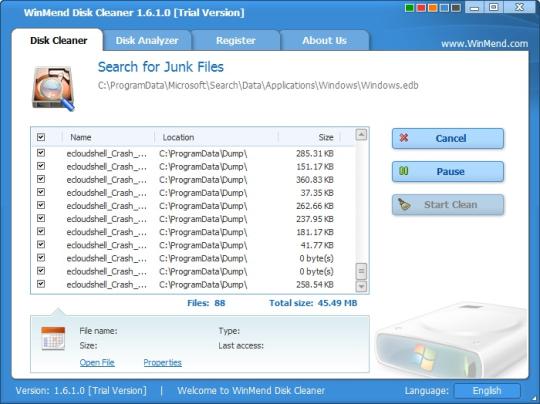Click the green pause icon on Pause

[404, 171]
